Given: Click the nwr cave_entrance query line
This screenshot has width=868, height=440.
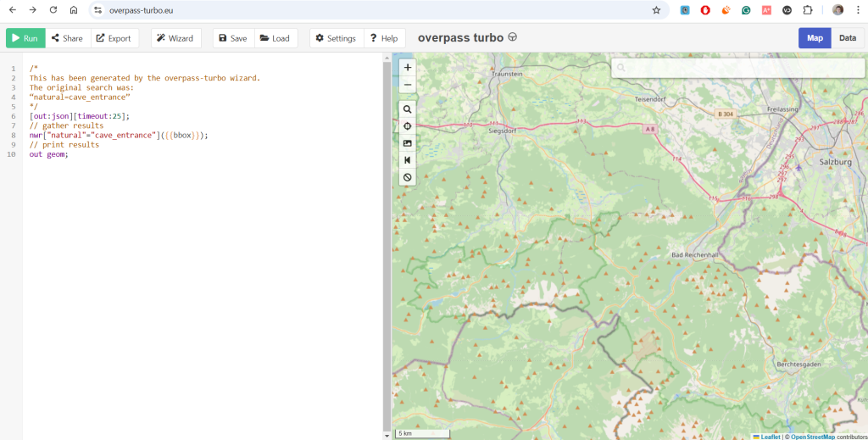Looking at the screenshot, I should (x=119, y=135).
